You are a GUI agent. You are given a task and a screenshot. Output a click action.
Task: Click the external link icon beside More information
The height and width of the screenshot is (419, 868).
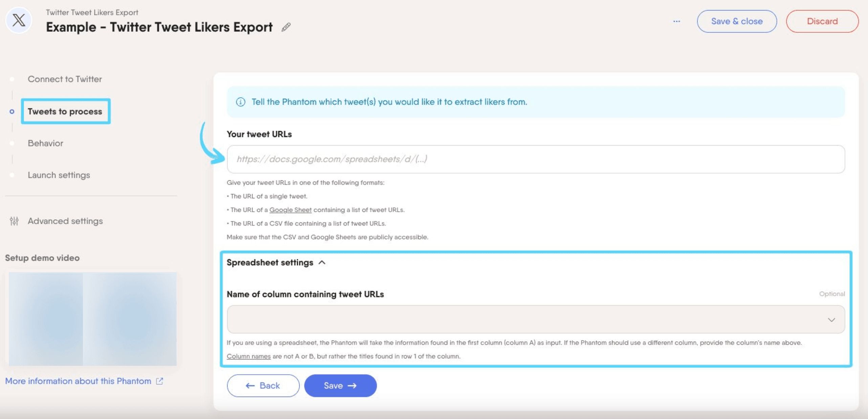coord(159,381)
